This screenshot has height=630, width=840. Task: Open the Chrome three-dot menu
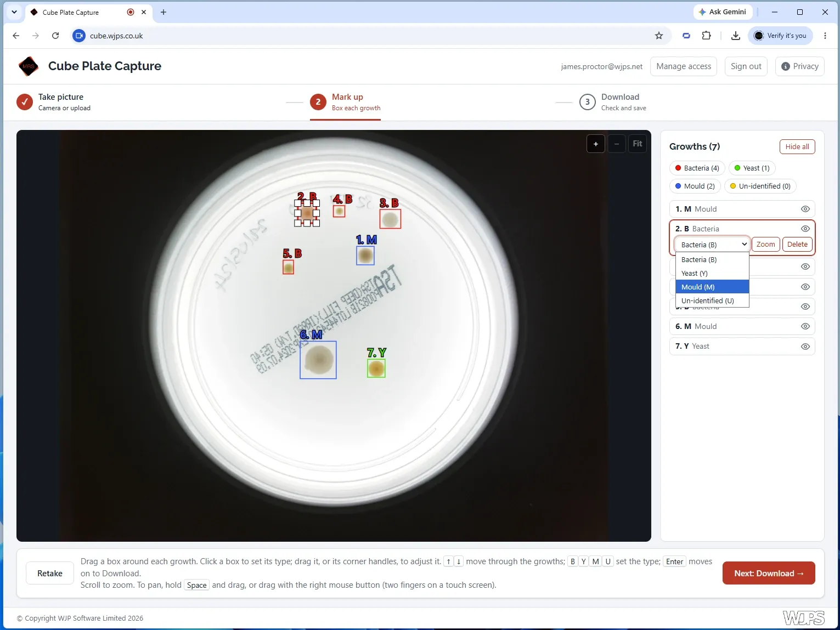pyautogui.click(x=825, y=36)
